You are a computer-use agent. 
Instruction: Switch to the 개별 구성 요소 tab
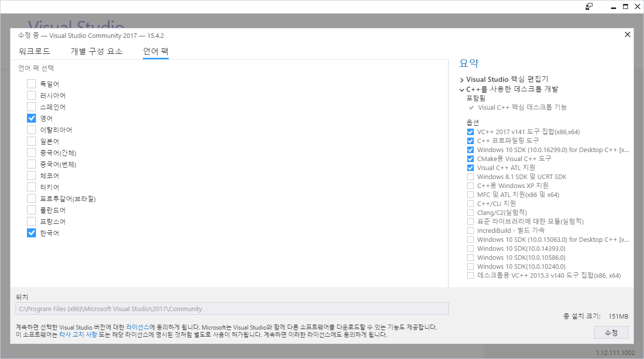tap(96, 51)
